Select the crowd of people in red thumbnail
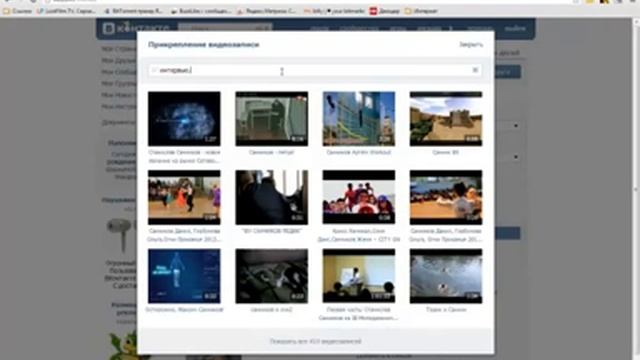This screenshot has height=360, width=640. (x=359, y=198)
